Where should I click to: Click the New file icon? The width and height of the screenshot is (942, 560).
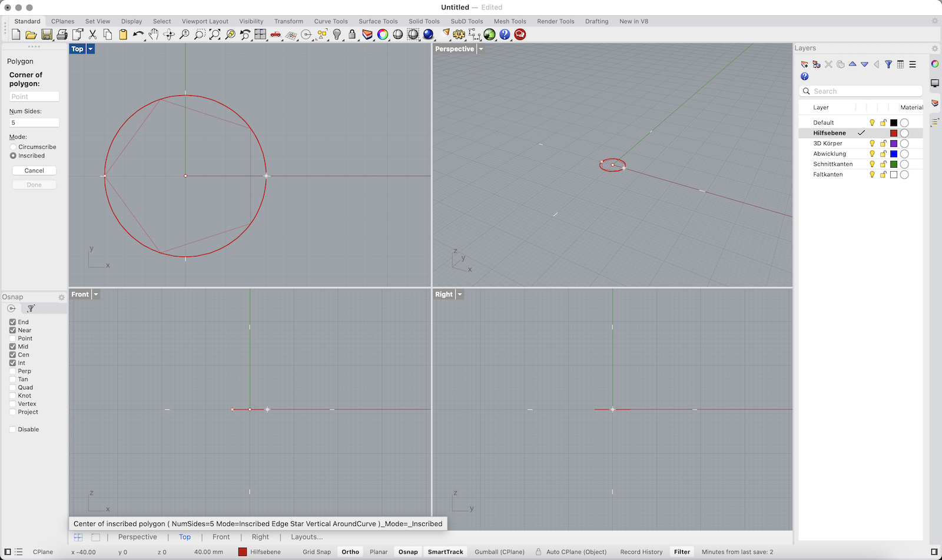click(16, 35)
